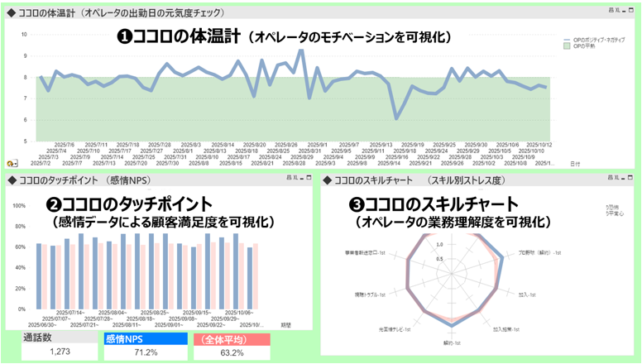
Task: Open the cycle-dimension arrow dropdown under the line chart
Action: pyautogui.click(x=12, y=164)
